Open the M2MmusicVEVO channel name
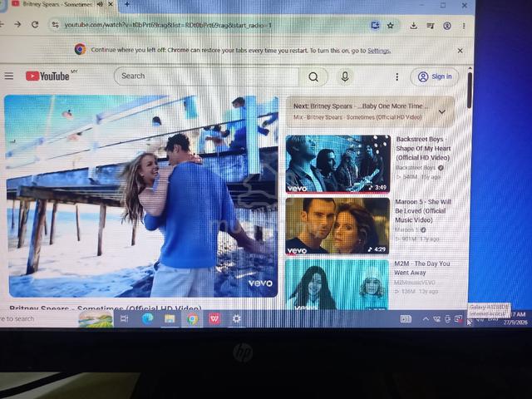 414,283
